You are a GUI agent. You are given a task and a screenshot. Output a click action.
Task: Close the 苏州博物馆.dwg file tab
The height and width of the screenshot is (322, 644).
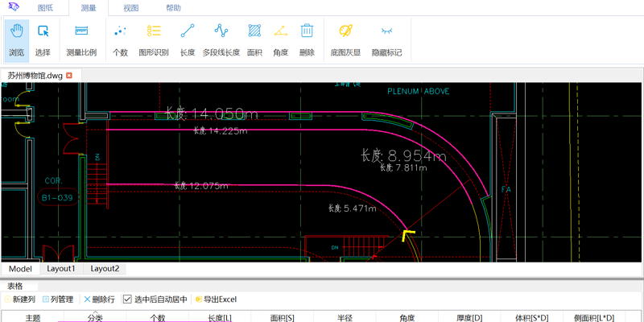pos(69,76)
